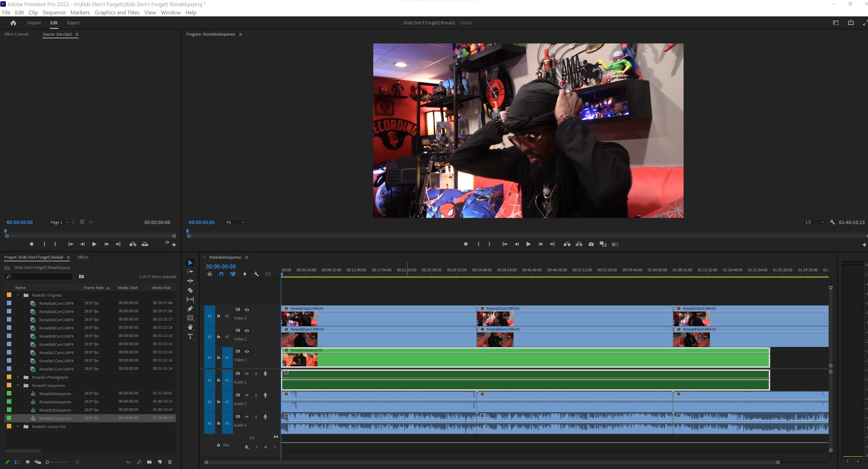Screen dimensions: 868x469
Task: Toggle lock on Video 2 track
Action: coord(219,337)
